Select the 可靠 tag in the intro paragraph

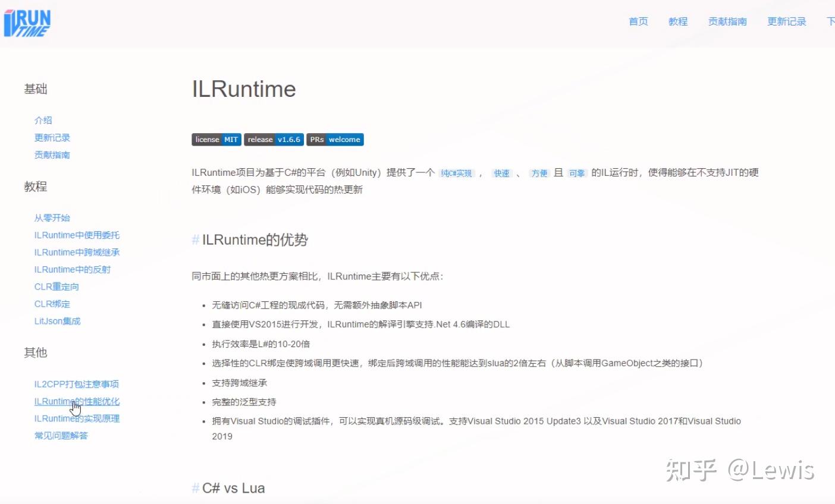[x=576, y=173]
